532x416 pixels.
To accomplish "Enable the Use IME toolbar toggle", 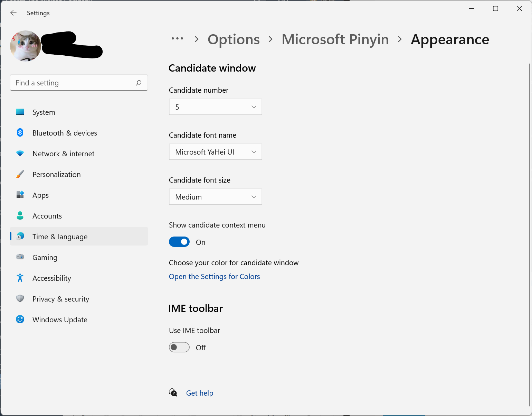I will [179, 347].
